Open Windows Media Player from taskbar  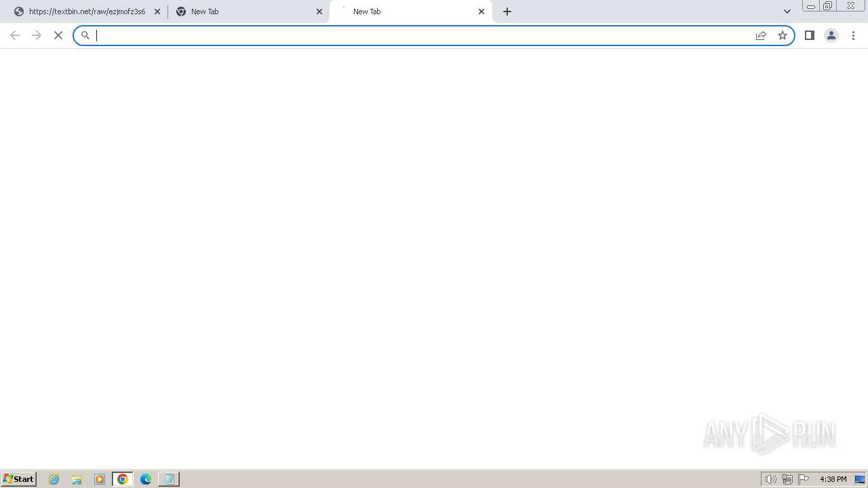pos(100,479)
